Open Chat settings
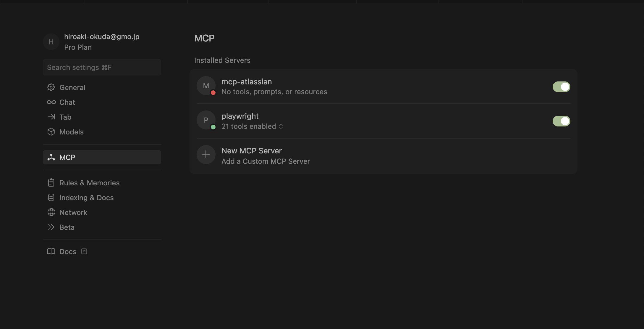The height and width of the screenshot is (329, 644). (x=102, y=102)
